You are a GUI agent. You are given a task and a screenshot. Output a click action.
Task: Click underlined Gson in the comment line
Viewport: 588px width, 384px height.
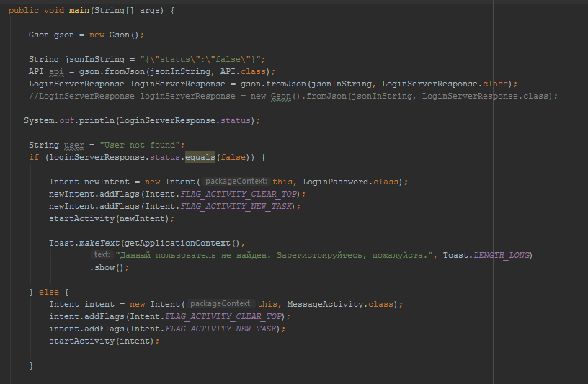click(x=281, y=96)
